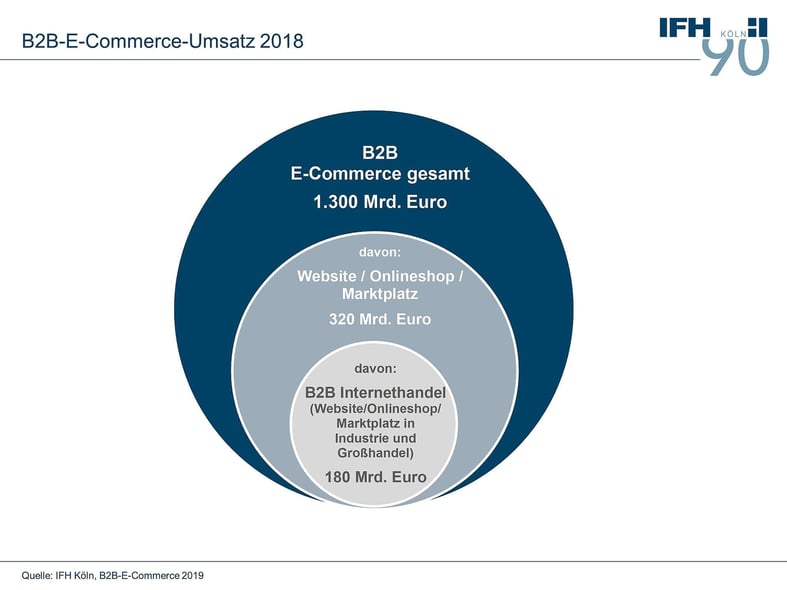
Task: Click 'Großhandel)' text line
Action: 375,453
